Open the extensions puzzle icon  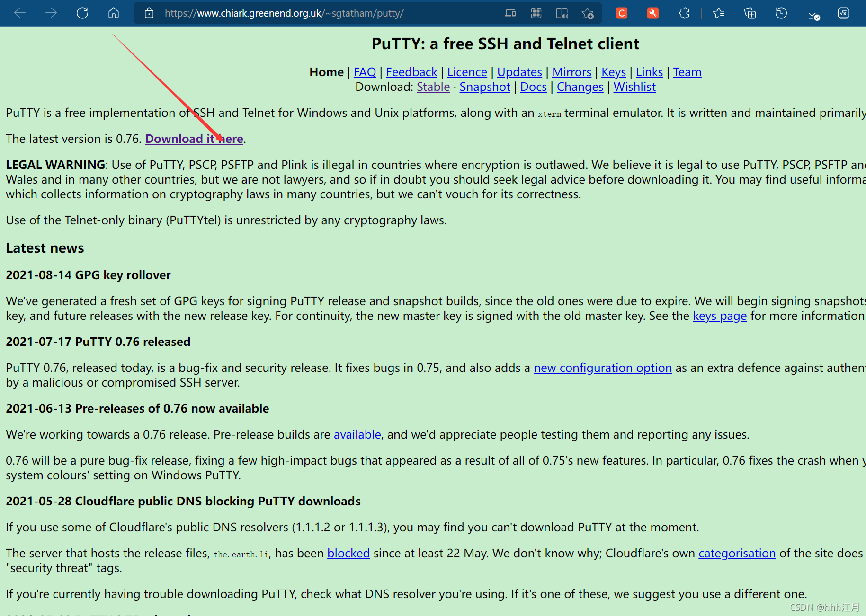click(x=684, y=13)
